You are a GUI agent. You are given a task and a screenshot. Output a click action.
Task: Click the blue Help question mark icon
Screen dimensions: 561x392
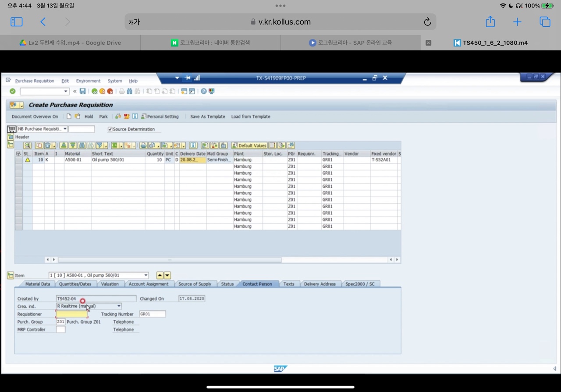click(204, 91)
